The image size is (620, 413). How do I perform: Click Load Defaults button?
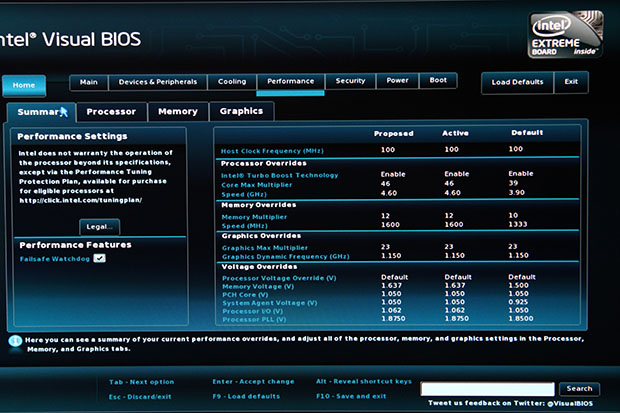tap(517, 82)
